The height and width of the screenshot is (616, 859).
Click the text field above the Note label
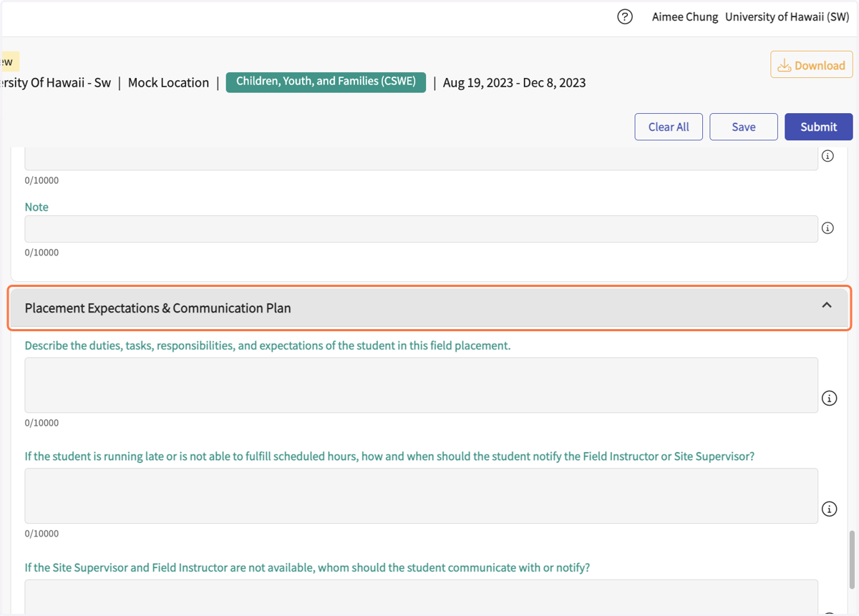point(421,159)
